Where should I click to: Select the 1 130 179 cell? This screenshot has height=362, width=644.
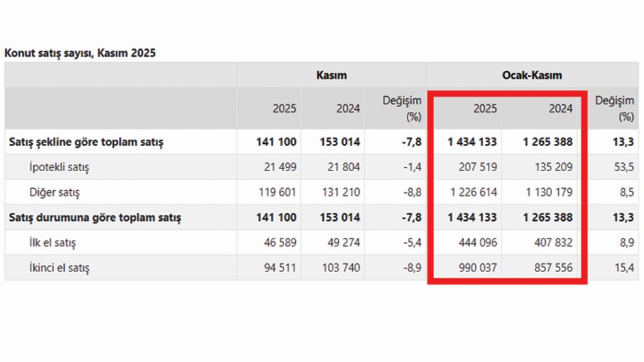click(x=548, y=192)
